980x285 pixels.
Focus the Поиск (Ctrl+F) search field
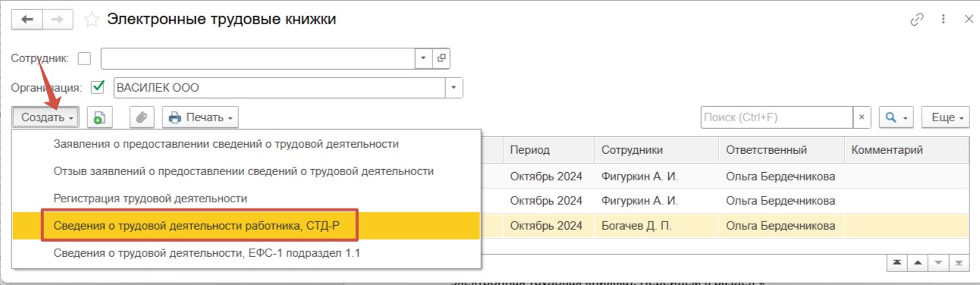(x=777, y=117)
